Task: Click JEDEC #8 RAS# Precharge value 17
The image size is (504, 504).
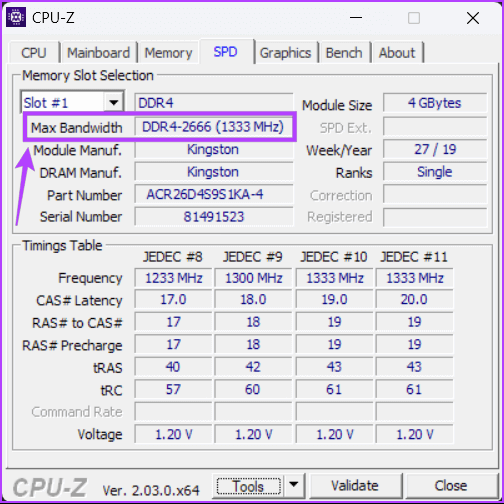Action: click(173, 344)
